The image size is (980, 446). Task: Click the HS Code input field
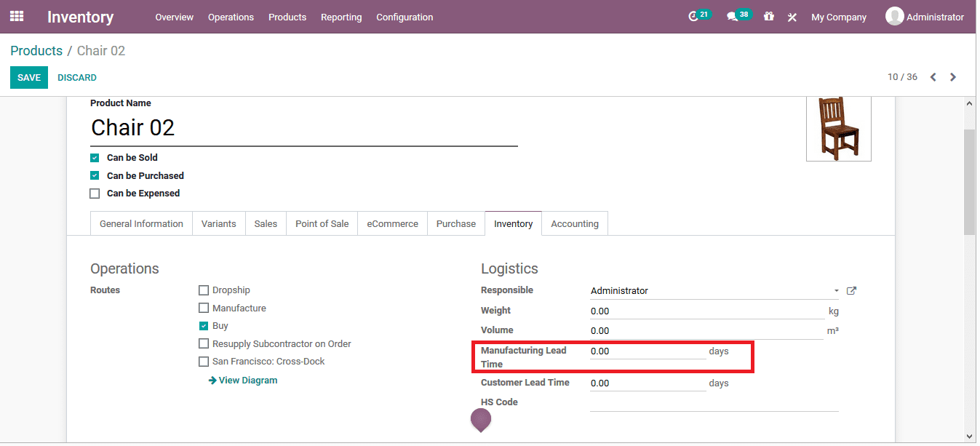tap(714, 403)
